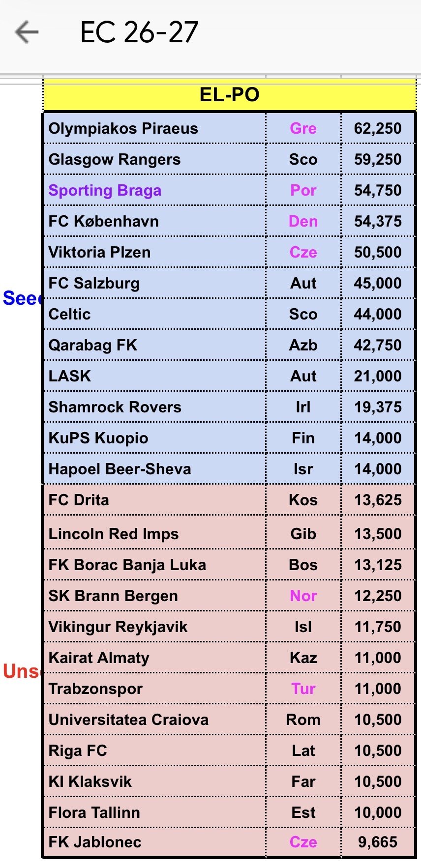The height and width of the screenshot is (868, 421).
Task: Click the Hapoel Beer-Sheva cell
Action: click(x=120, y=469)
